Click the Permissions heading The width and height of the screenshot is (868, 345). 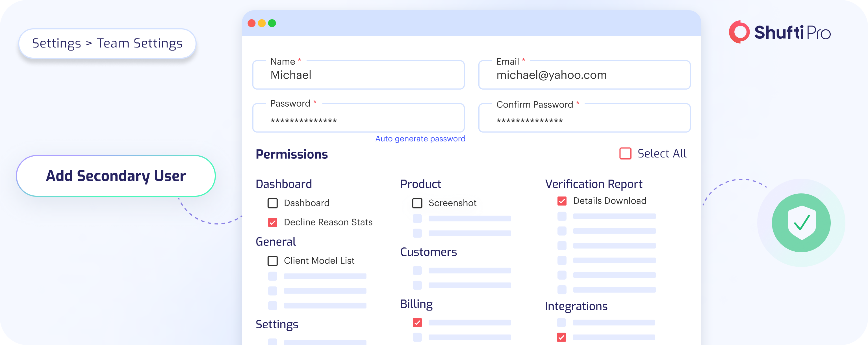click(x=292, y=154)
